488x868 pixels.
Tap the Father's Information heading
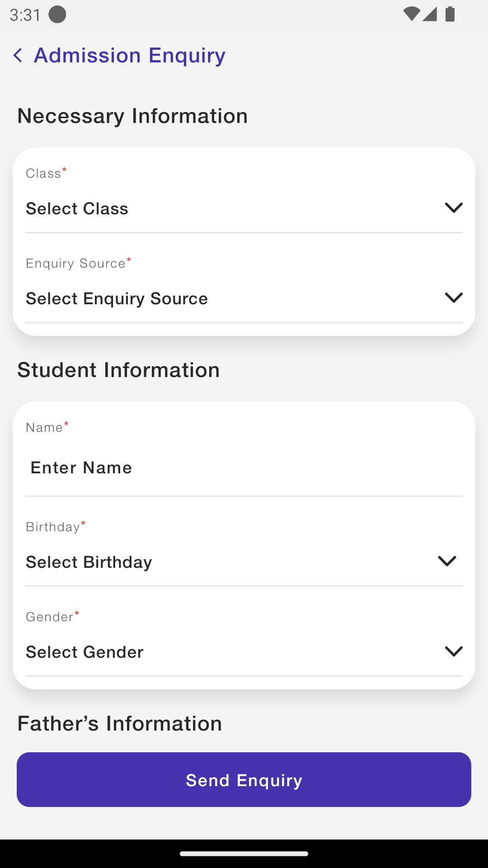pos(120,723)
